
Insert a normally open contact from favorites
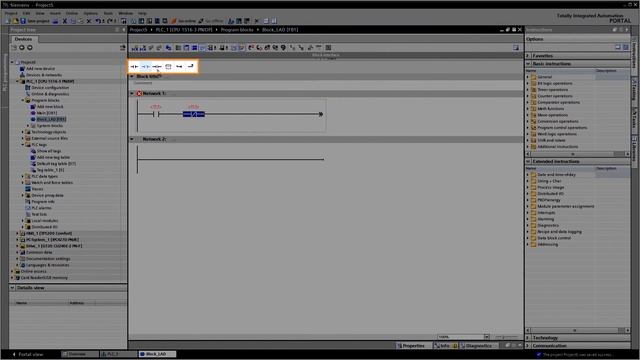point(134,66)
